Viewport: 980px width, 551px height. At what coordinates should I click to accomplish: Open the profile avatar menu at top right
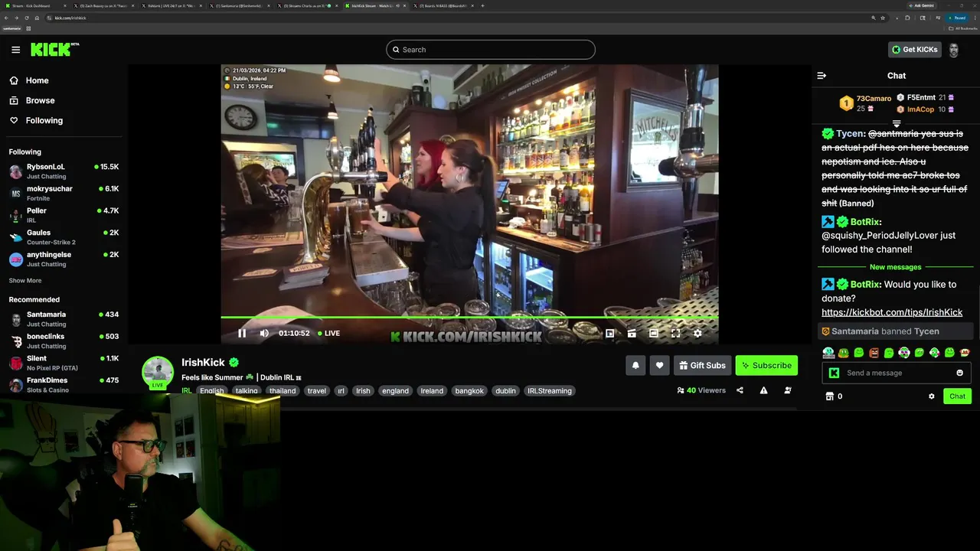(x=954, y=50)
